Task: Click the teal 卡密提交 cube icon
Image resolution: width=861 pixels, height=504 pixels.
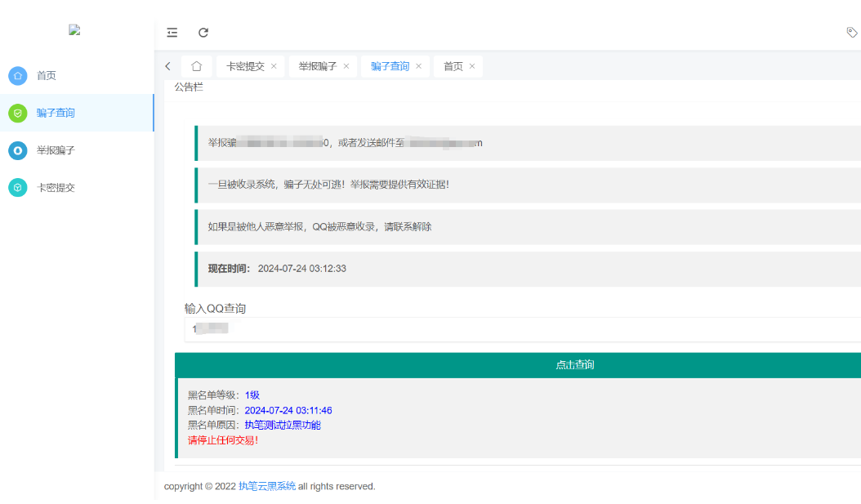Action: [x=18, y=188]
